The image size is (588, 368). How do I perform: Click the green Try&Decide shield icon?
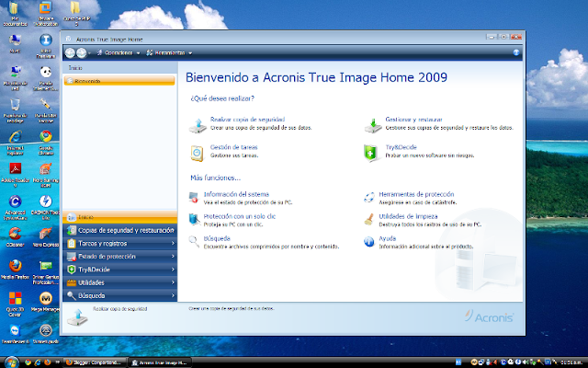tap(370, 154)
